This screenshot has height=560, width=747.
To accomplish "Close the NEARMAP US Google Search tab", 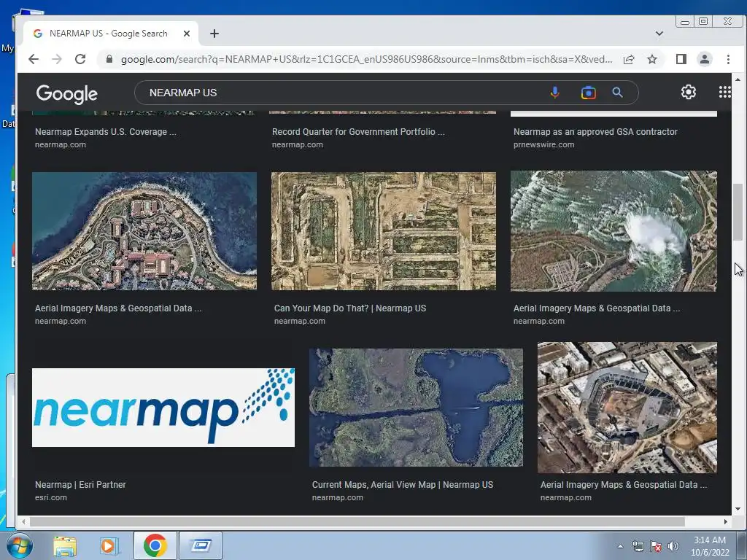I will tap(187, 34).
